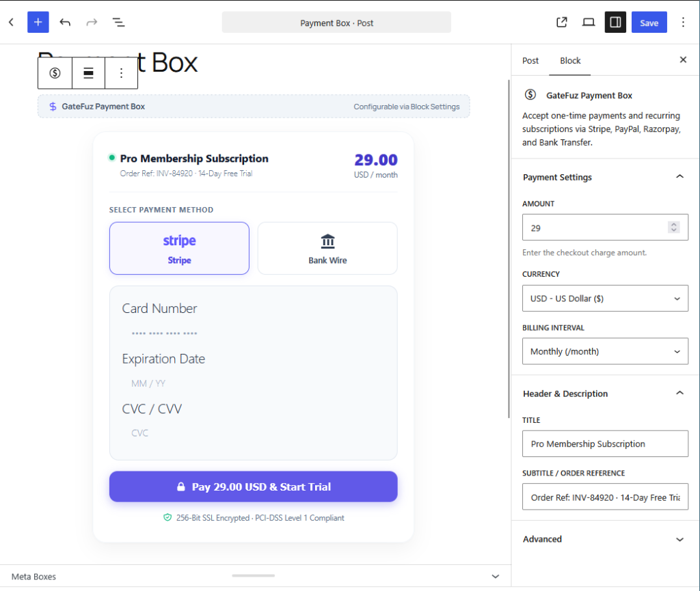700x591 pixels.
Task: Click the Order Ref: INV-84920 subtitle text
Action: tap(186, 174)
